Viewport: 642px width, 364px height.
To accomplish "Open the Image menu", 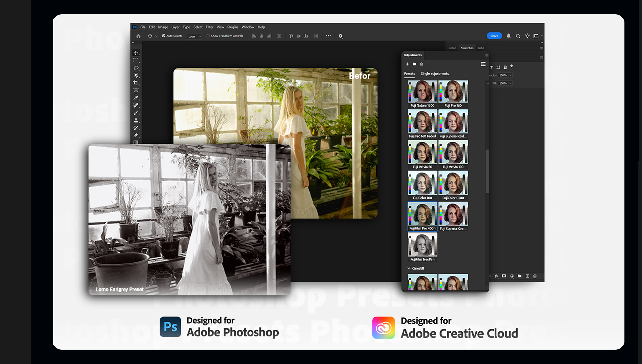I will (163, 27).
